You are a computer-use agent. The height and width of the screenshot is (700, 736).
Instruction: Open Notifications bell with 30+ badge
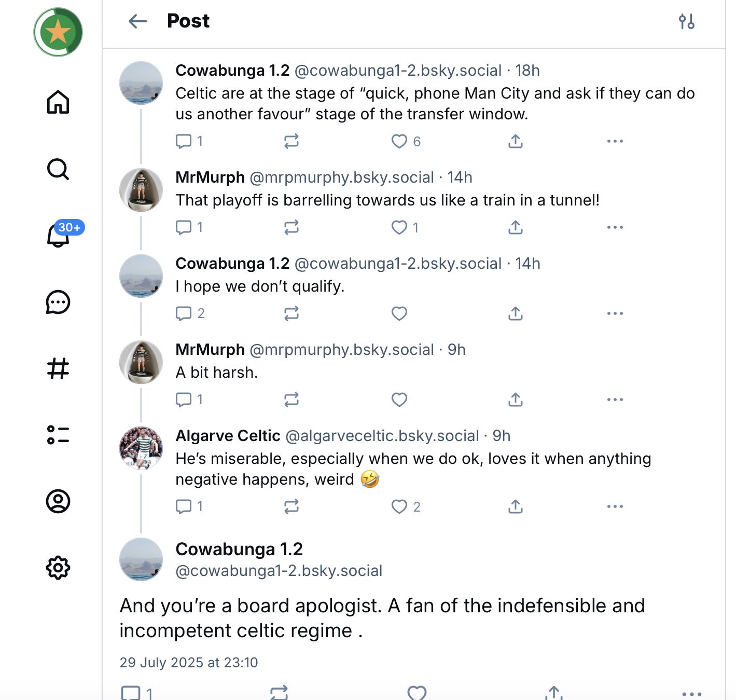(59, 236)
